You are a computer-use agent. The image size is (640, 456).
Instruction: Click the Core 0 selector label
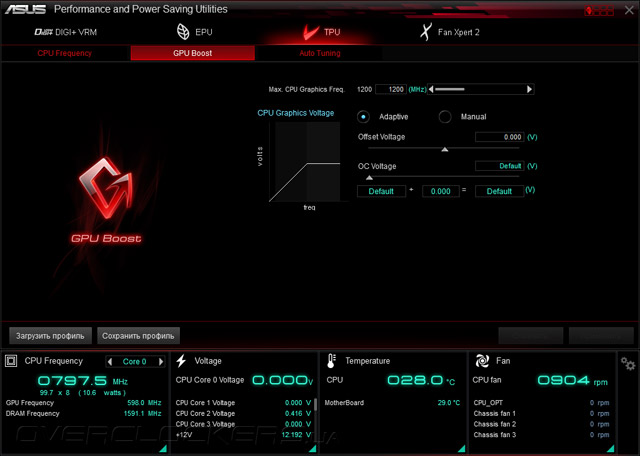tap(134, 362)
